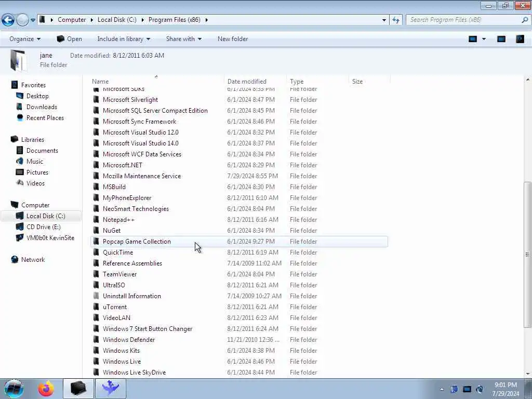Click the refresh button beside address bar

point(395,20)
